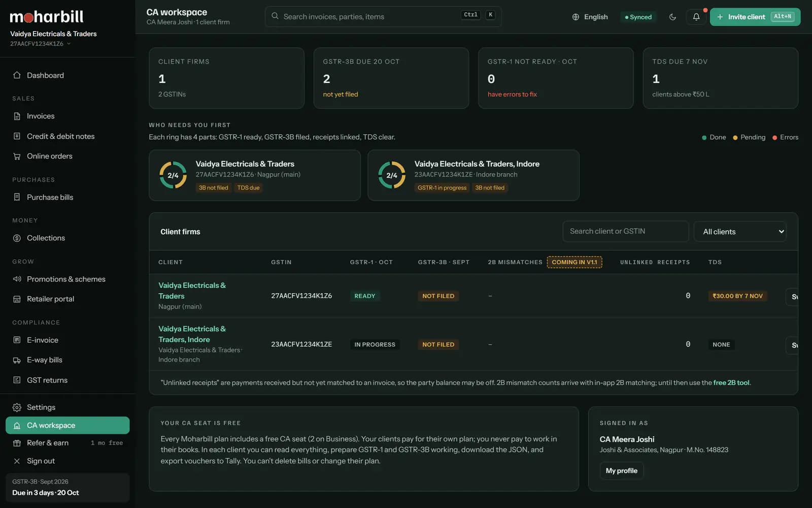Click the Synced status indicator
Viewport: 812px width, 508px height.
coord(638,17)
